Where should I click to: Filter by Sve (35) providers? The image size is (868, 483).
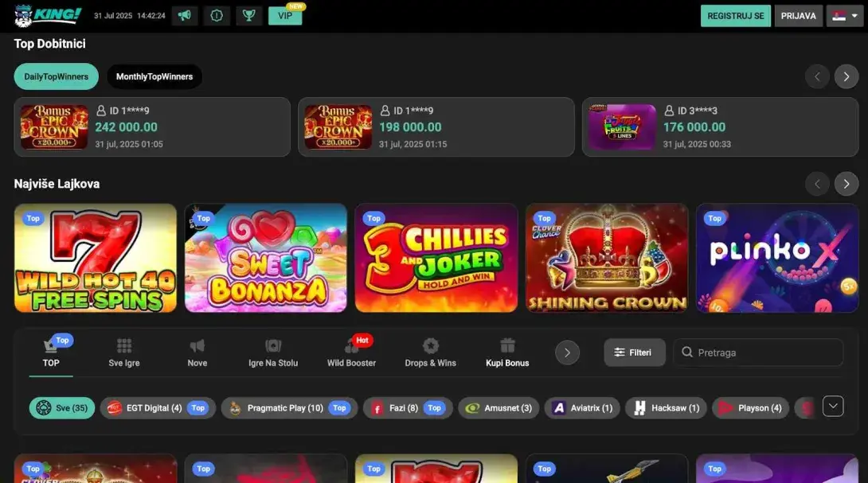click(x=62, y=408)
